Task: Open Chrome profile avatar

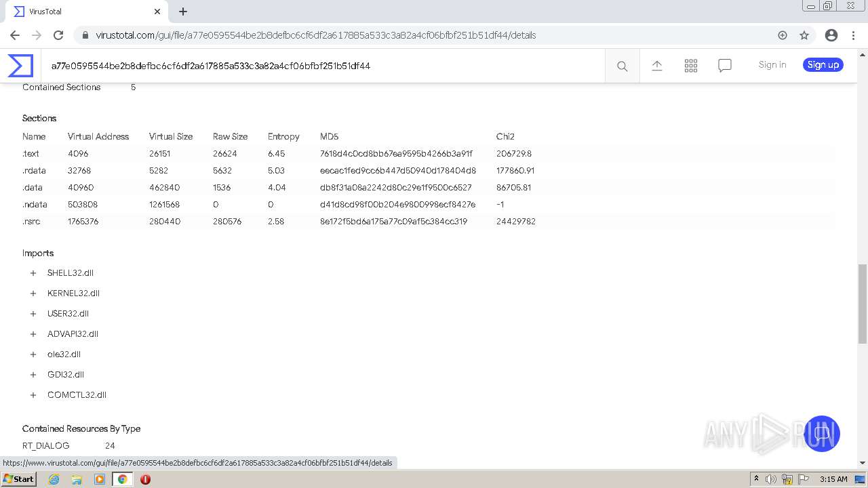Action: tap(831, 35)
